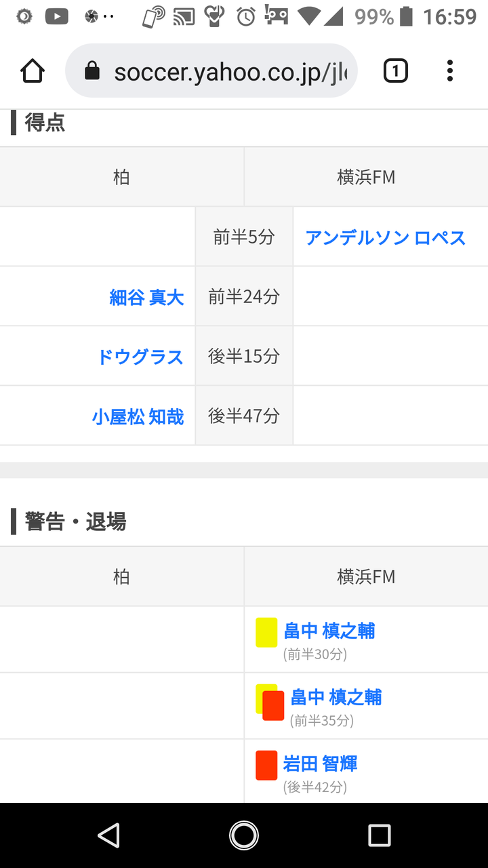The height and width of the screenshot is (868, 488).
Task: Open player link 細谷 真大
Action: 146,297
